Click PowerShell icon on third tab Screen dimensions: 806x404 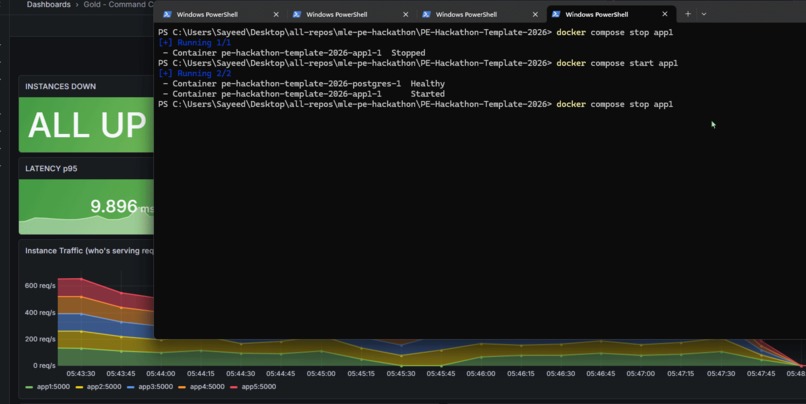pyautogui.click(x=426, y=14)
